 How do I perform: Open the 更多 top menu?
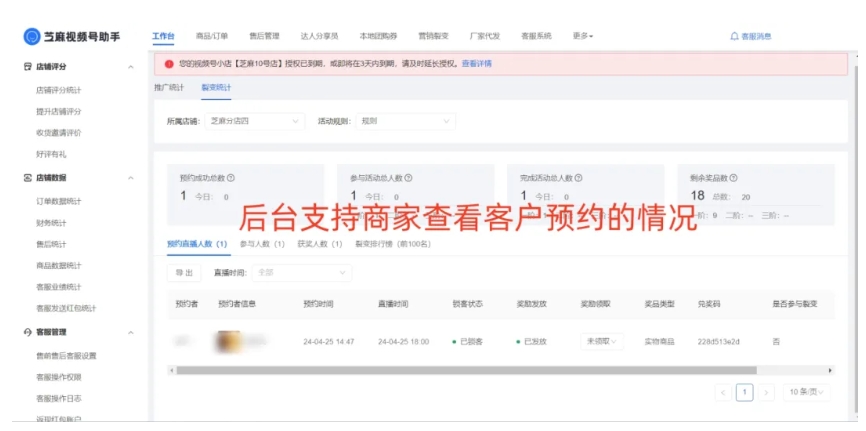pyautogui.click(x=582, y=36)
